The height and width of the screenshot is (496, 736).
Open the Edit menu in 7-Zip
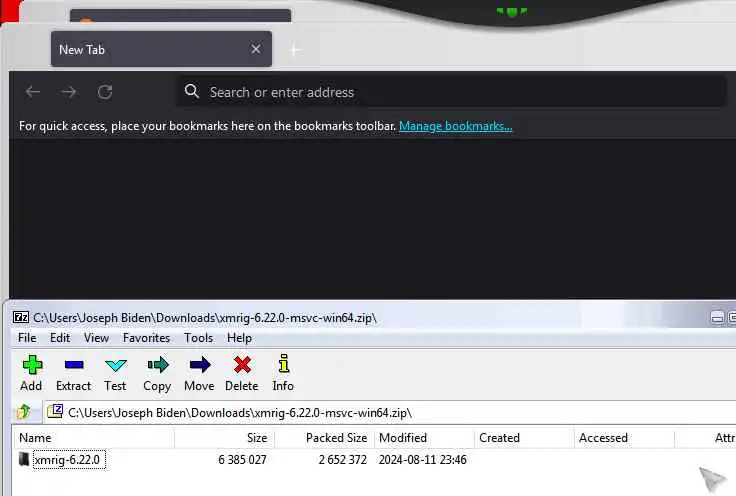point(60,338)
